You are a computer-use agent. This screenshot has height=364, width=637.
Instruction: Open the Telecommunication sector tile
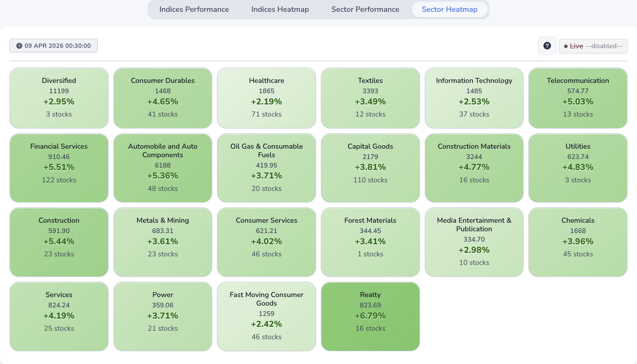[578, 98]
